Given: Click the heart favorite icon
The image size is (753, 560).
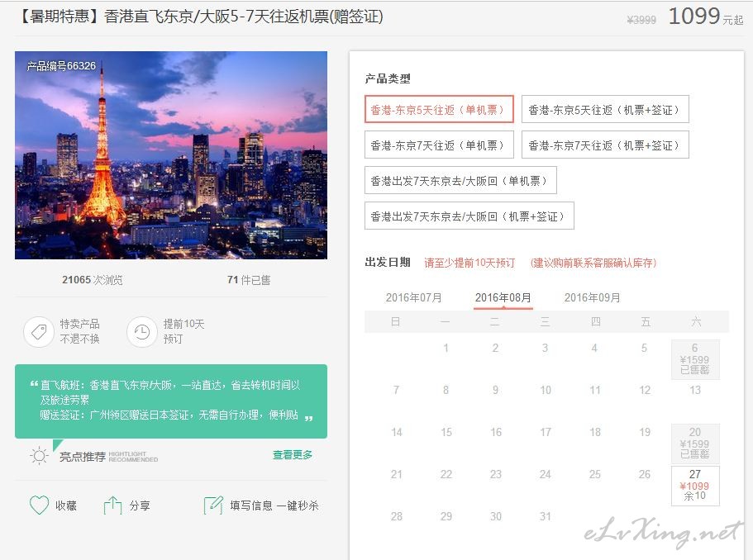Looking at the screenshot, I should pos(39,505).
